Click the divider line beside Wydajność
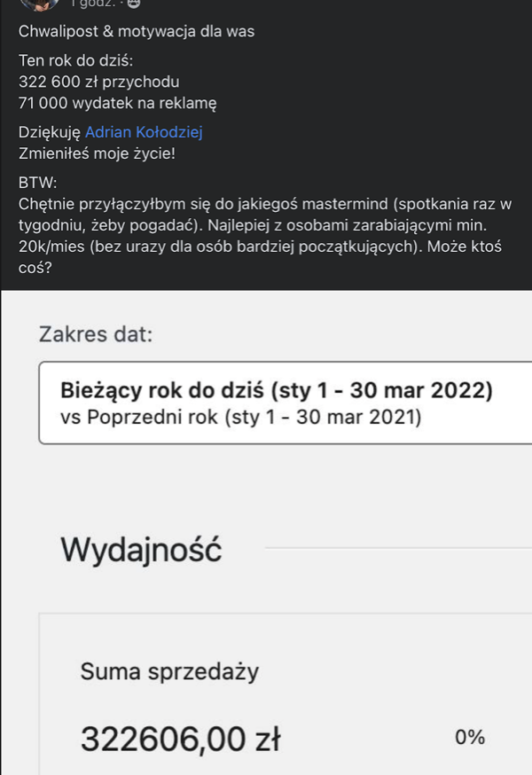This screenshot has width=532, height=775. click(x=398, y=548)
